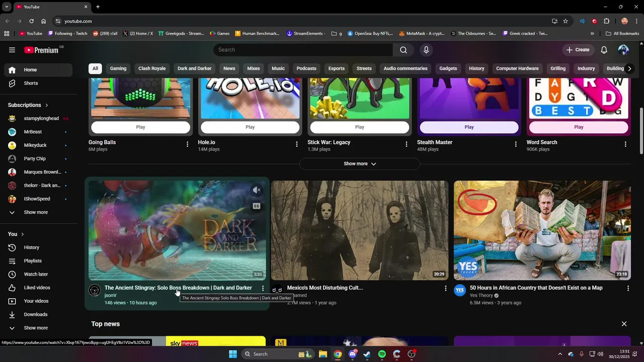Open MrBeast subscription channel

38,132
